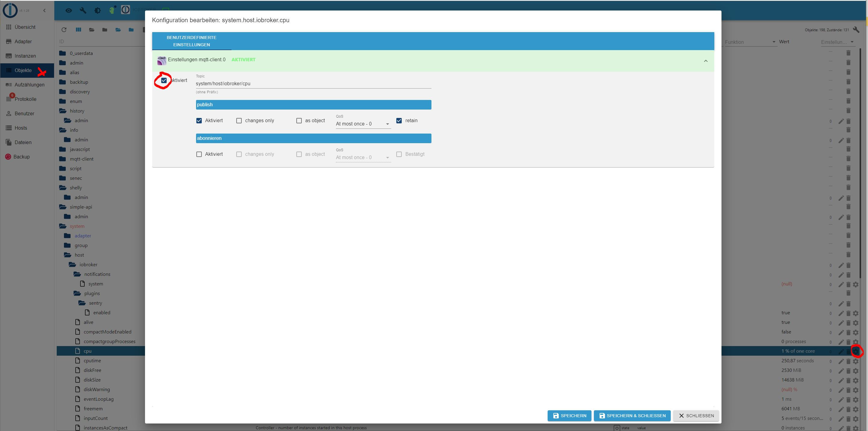Click Speichern & Schliessen button
Image resolution: width=868 pixels, height=431 pixels.
[632, 416]
